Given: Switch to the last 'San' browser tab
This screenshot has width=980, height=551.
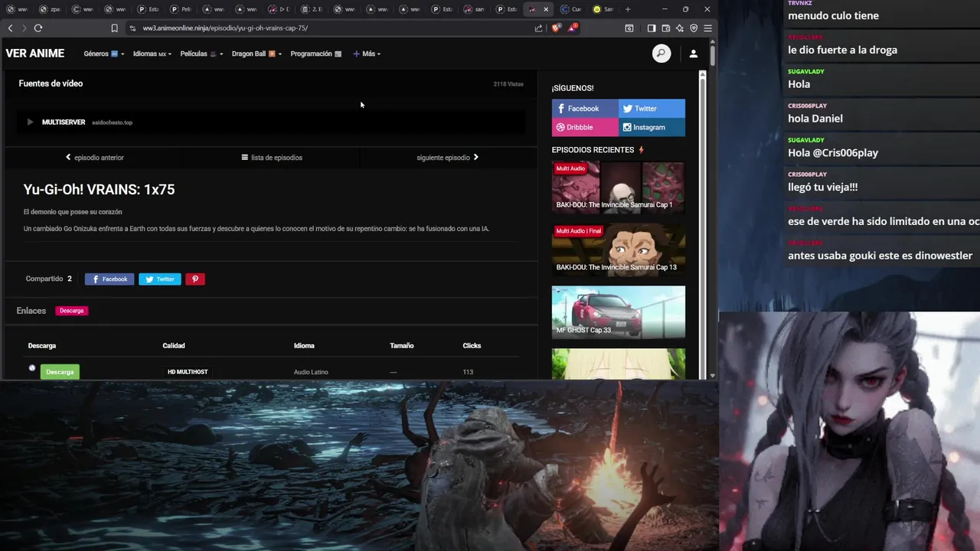Looking at the screenshot, I should tap(603, 9).
